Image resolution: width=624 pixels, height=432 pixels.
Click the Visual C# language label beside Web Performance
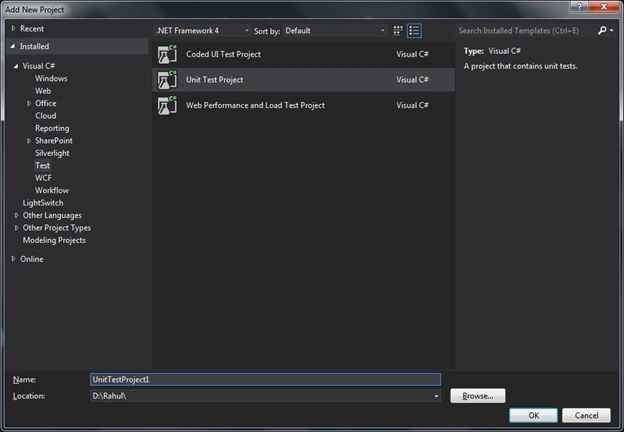pyautogui.click(x=412, y=105)
